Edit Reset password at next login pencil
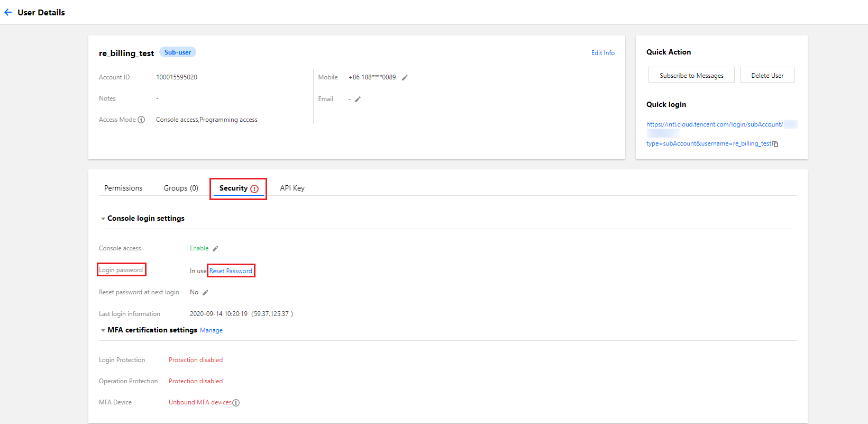The image size is (868, 424). (x=205, y=292)
